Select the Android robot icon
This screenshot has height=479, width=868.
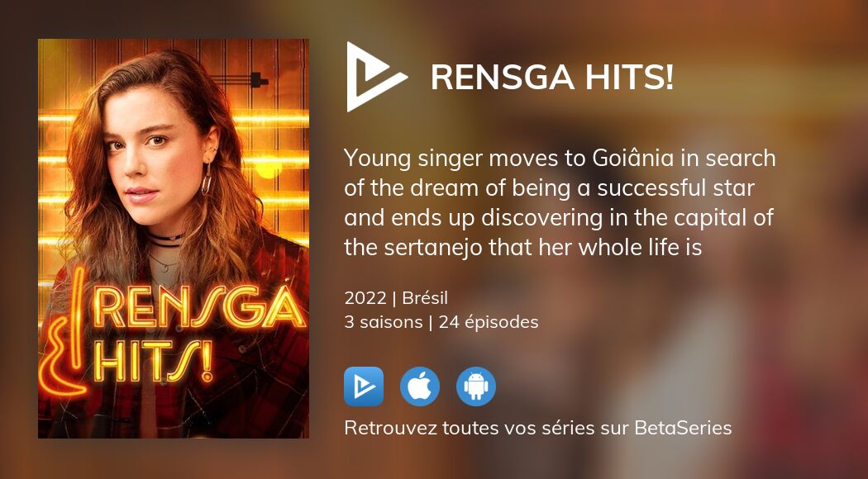(x=476, y=387)
